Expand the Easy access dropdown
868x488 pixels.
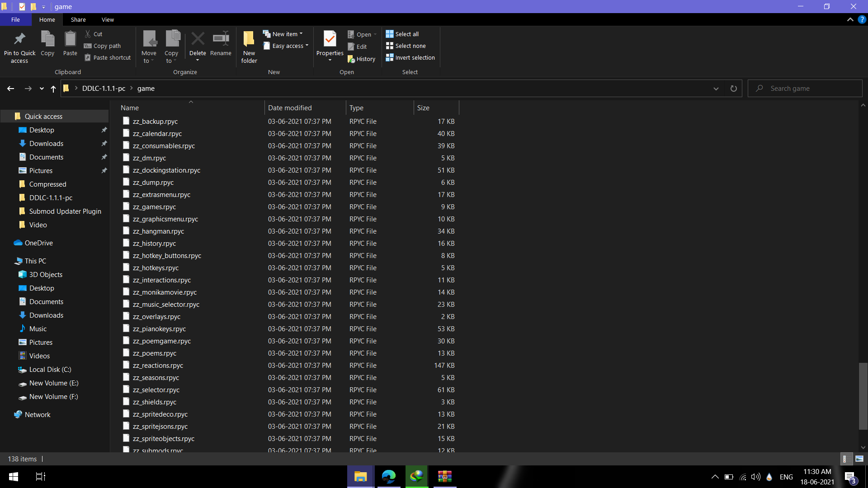click(286, 46)
